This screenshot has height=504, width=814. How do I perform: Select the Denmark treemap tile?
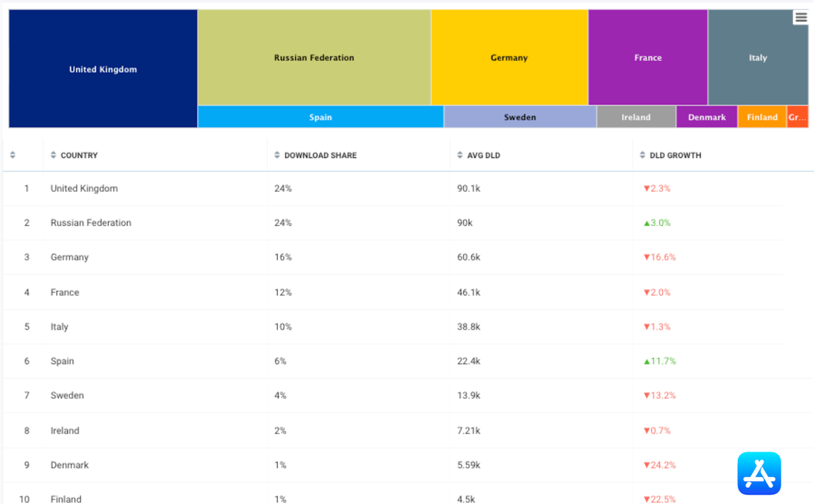[707, 117]
